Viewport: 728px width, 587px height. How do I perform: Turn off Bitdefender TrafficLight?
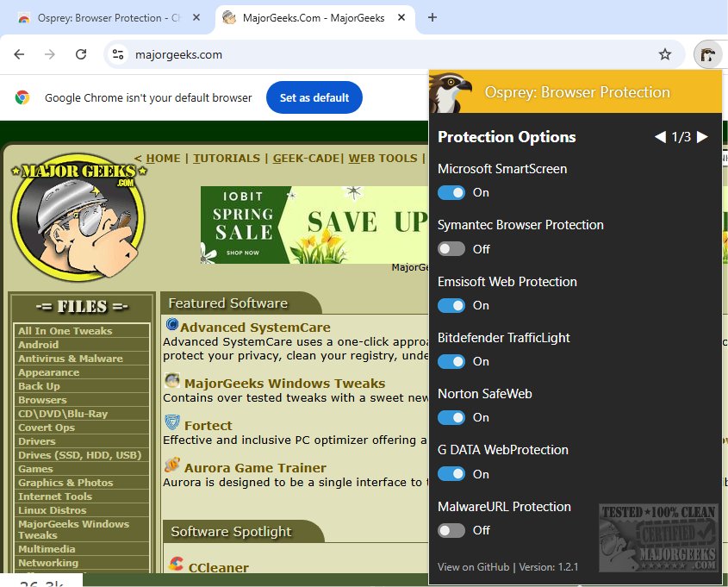point(451,362)
